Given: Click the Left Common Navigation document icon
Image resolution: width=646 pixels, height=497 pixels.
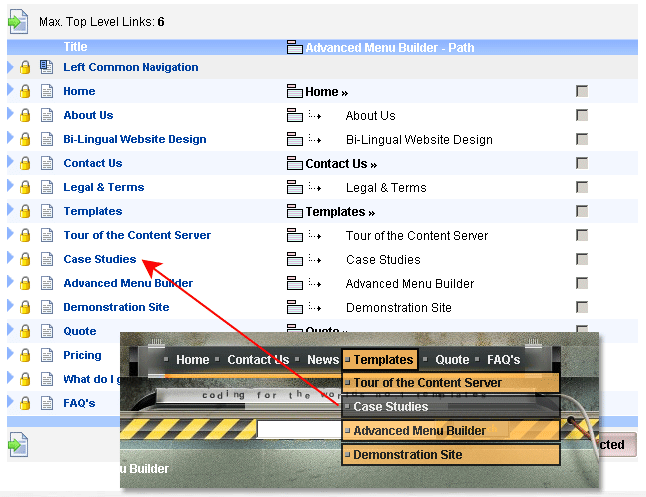Looking at the screenshot, I should tap(47, 67).
